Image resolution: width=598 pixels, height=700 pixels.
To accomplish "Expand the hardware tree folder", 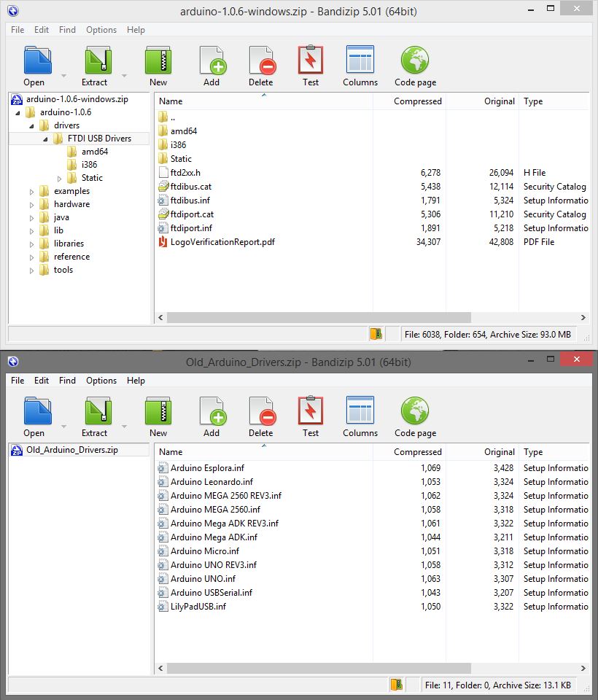I will click(x=31, y=205).
